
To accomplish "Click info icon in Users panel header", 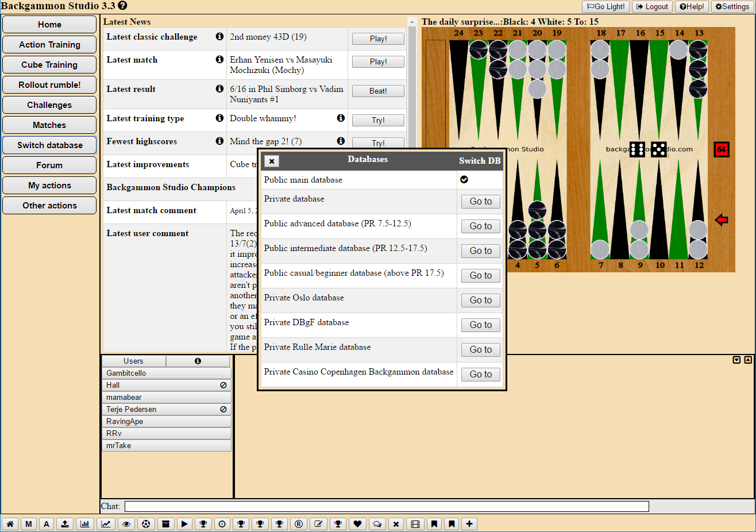I will (198, 361).
